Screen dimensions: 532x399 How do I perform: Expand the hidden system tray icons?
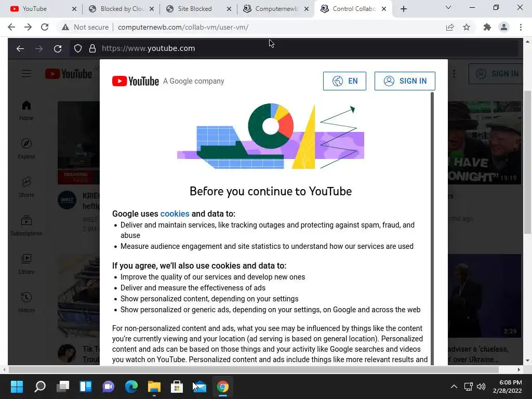(454, 387)
